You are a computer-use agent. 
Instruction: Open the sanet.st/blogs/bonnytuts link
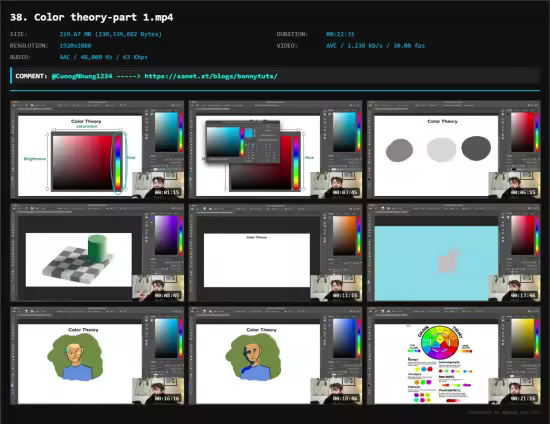pyautogui.click(x=211, y=76)
